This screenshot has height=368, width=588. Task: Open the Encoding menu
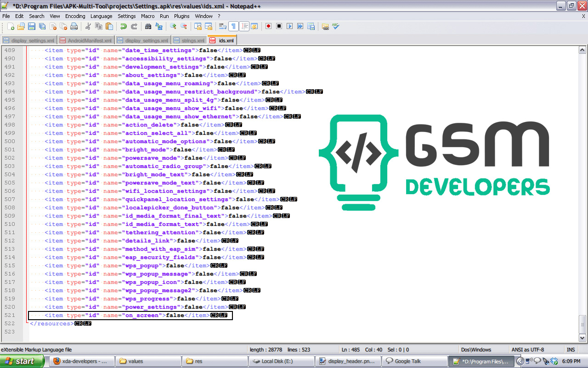[75, 16]
